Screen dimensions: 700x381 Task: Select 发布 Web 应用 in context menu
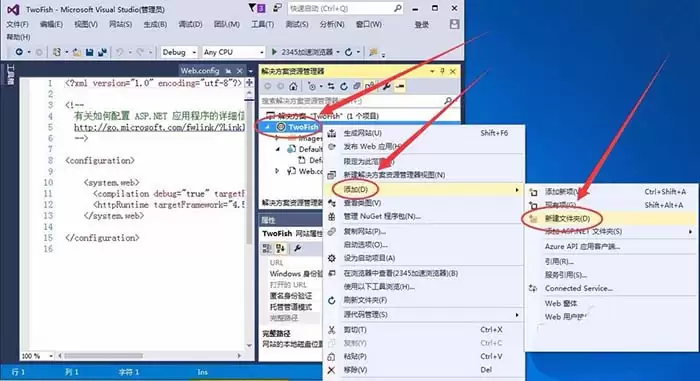pos(423,147)
